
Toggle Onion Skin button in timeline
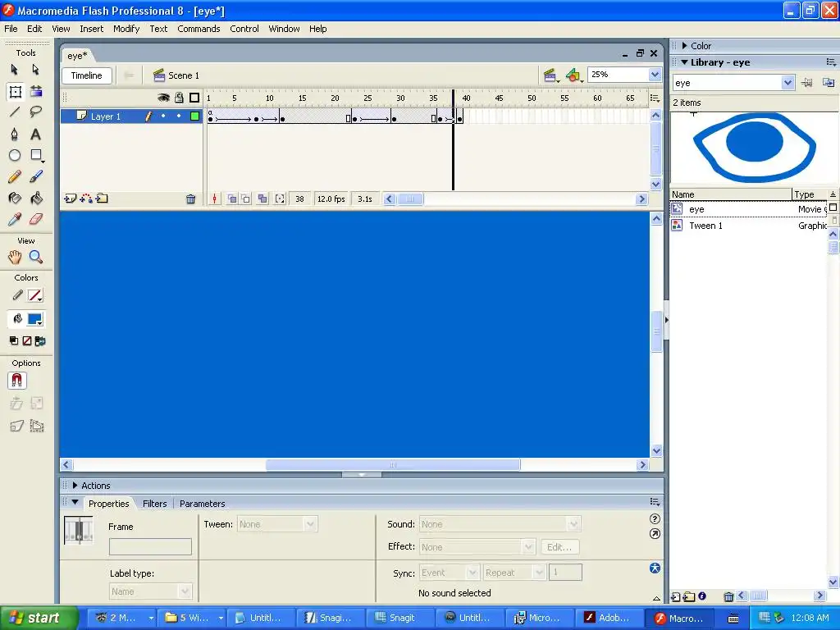232,199
